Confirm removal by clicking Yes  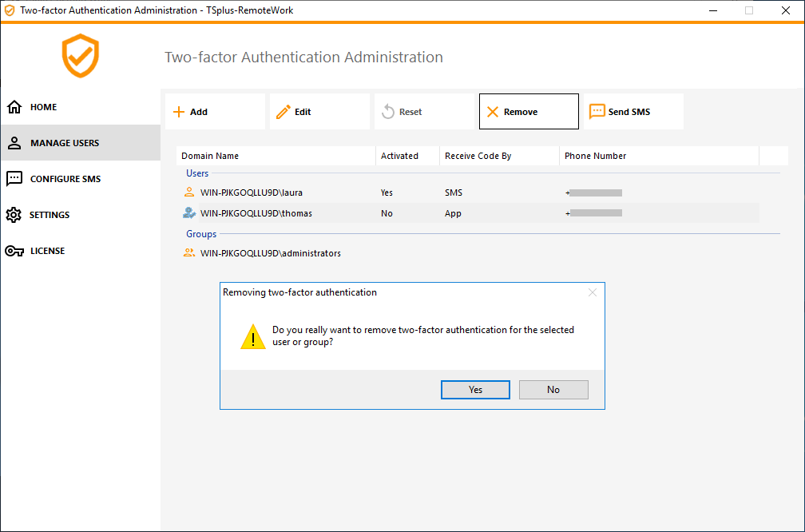click(x=475, y=389)
